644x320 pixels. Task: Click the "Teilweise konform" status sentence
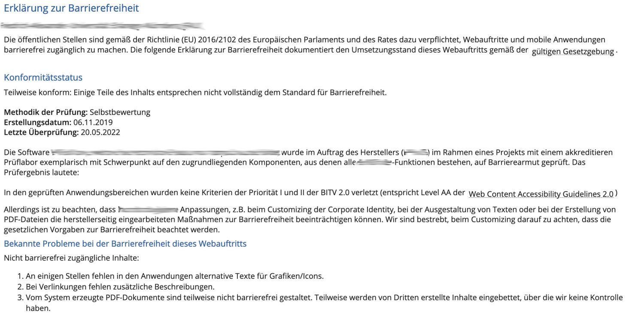(x=195, y=92)
